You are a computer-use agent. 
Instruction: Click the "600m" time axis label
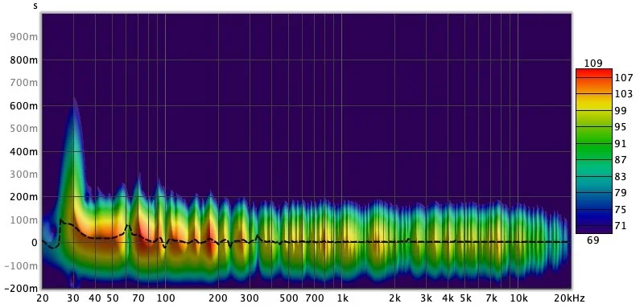point(24,106)
